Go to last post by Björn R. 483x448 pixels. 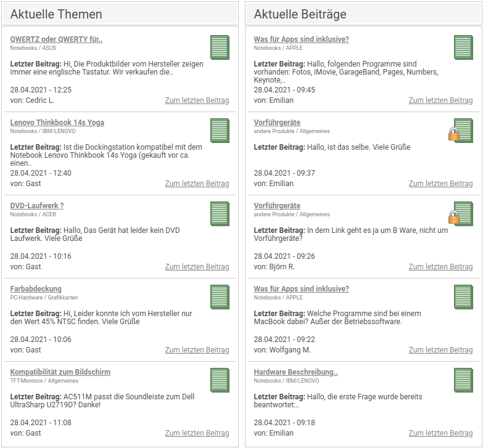coord(441,267)
